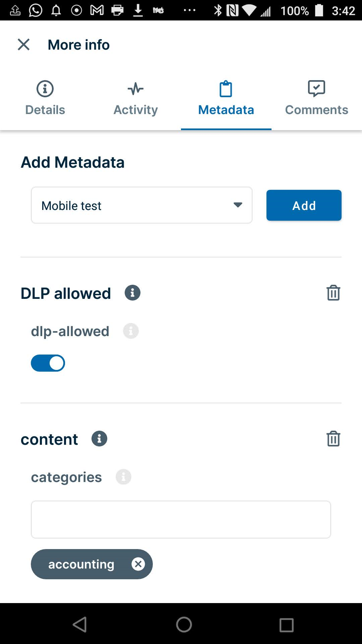
Task: Switch to the Comments tab
Action: click(x=316, y=109)
